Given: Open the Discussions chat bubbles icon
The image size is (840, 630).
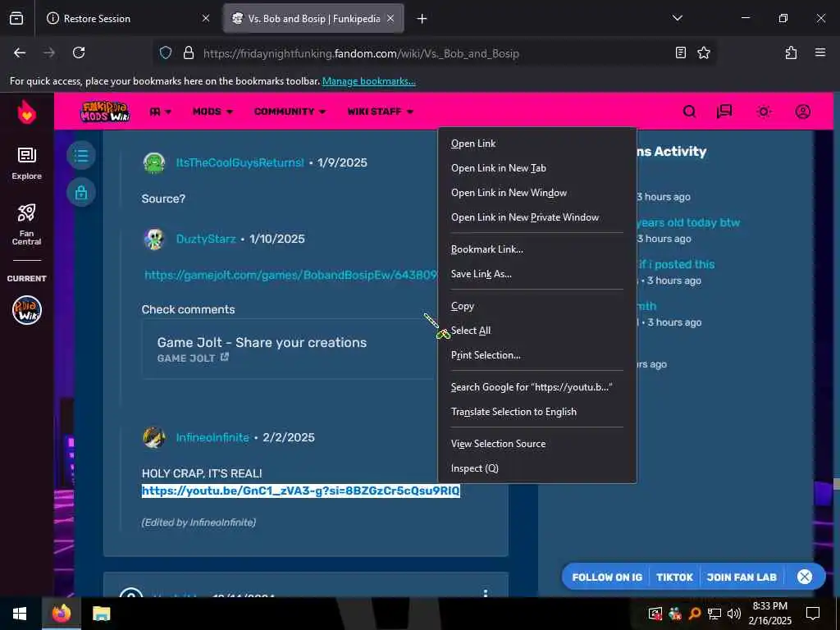Looking at the screenshot, I should click(724, 112).
